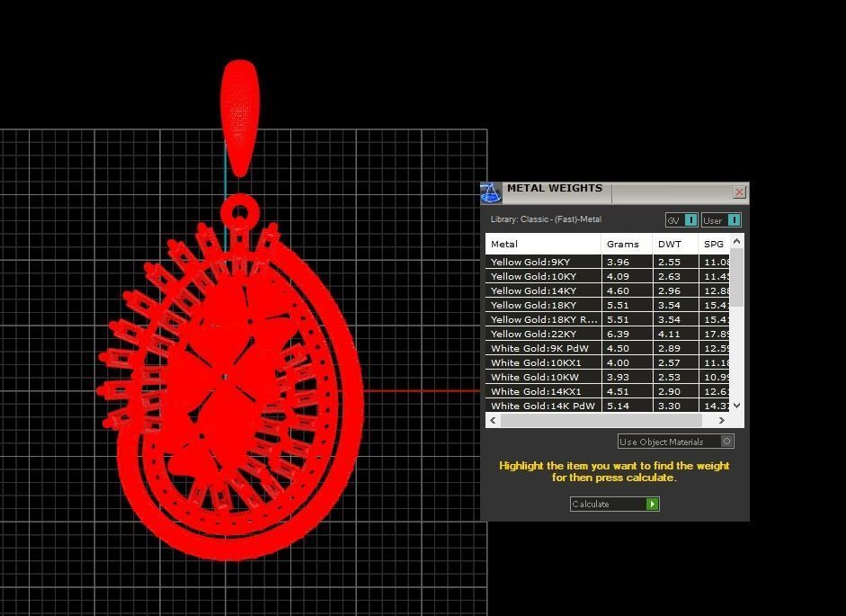
Task: Select the red teardrop bail object
Action: pos(240,118)
